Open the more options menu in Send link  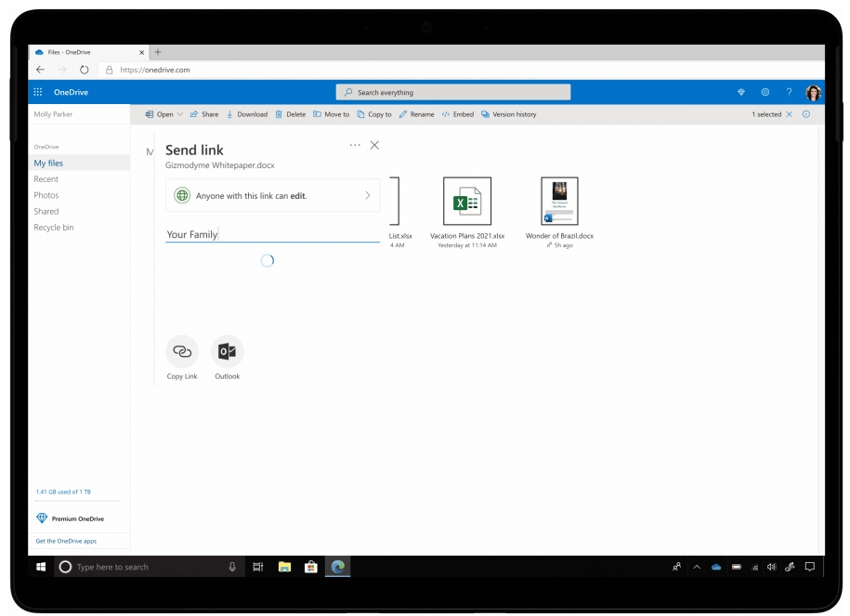click(354, 145)
